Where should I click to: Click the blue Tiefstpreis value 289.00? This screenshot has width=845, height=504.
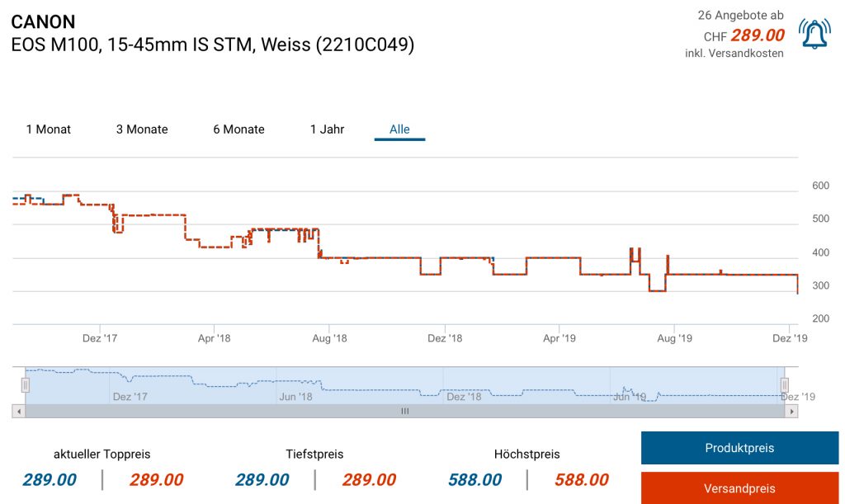[x=262, y=480]
